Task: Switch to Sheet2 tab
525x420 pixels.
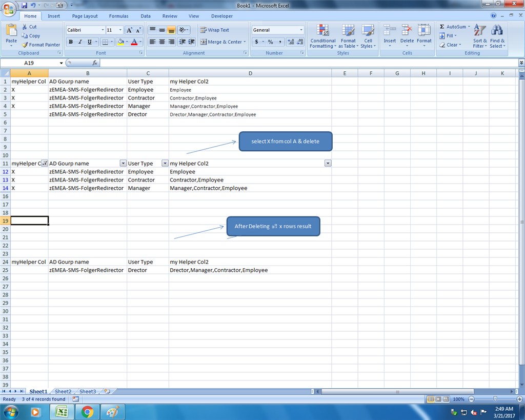Action: pyautogui.click(x=63, y=391)
